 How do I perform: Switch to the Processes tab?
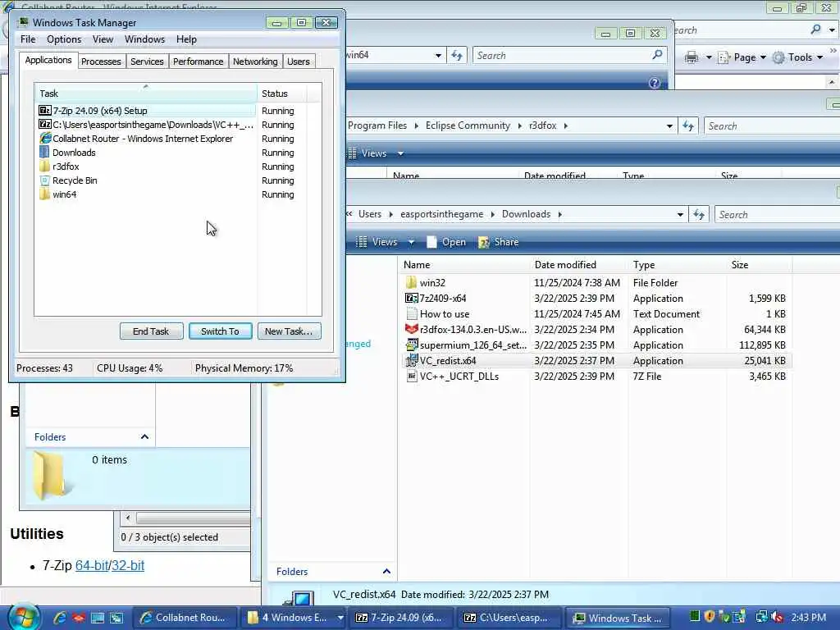pos(101,62)
